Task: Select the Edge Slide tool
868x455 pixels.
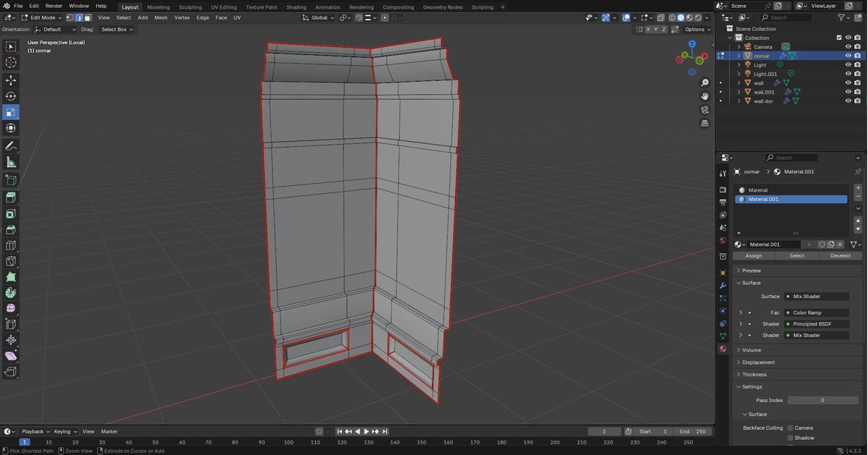Action: pos(11,325)
